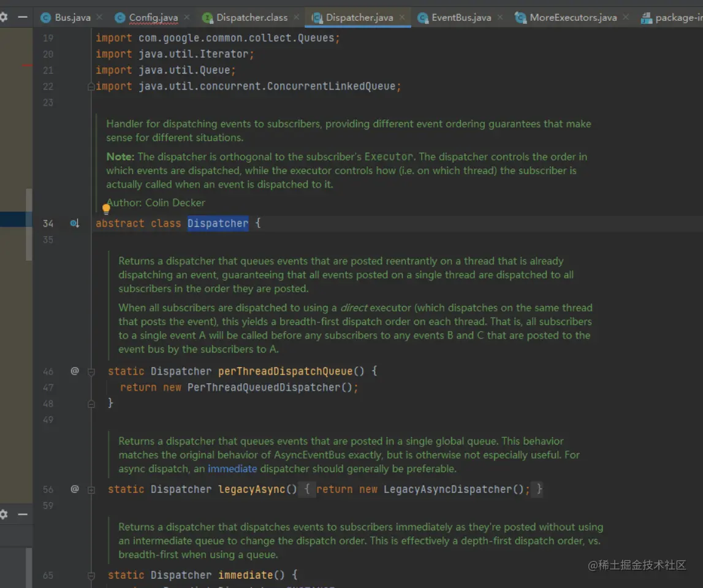Close the EventBus.java tab
The image size is (703, 588).
click(500, 18)
